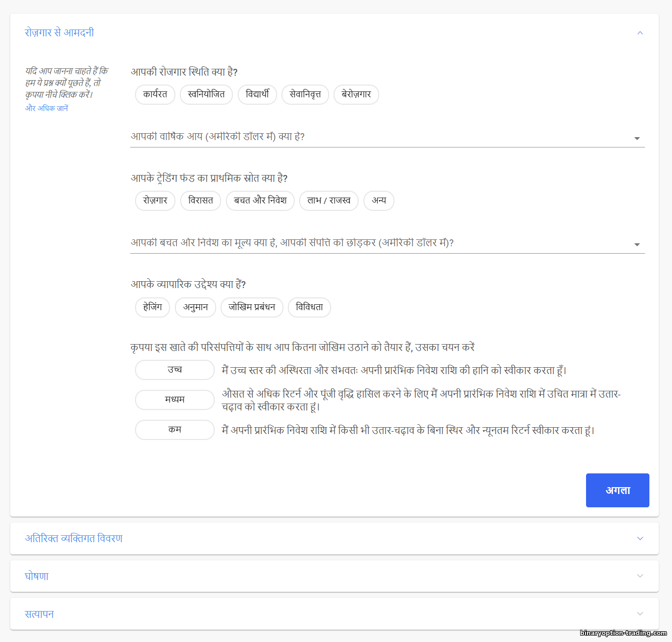Screen dimensions: 672x642
Task: Select बचत और निवेश as fund source
Action: tap(260, 201)
